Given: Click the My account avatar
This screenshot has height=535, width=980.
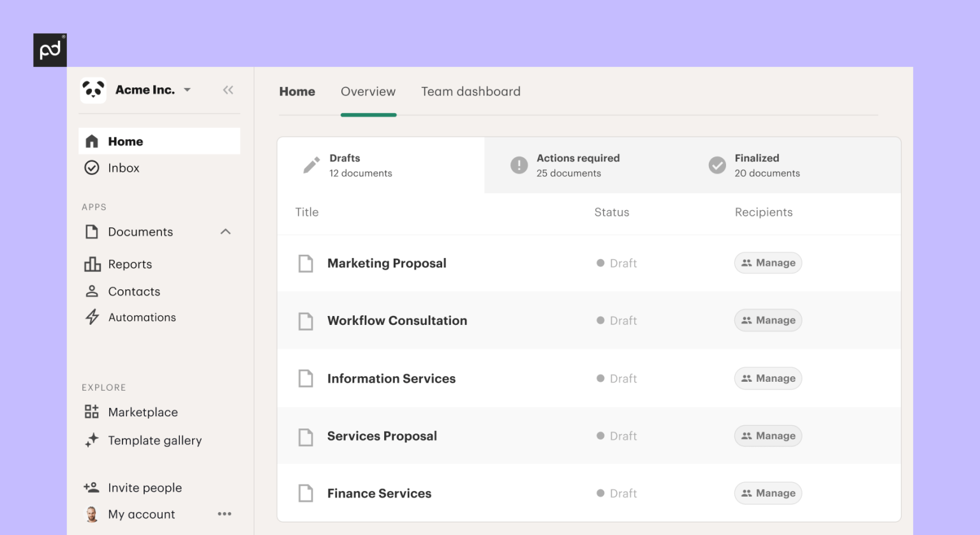Looking at the screenshot, I should (92, 515).
